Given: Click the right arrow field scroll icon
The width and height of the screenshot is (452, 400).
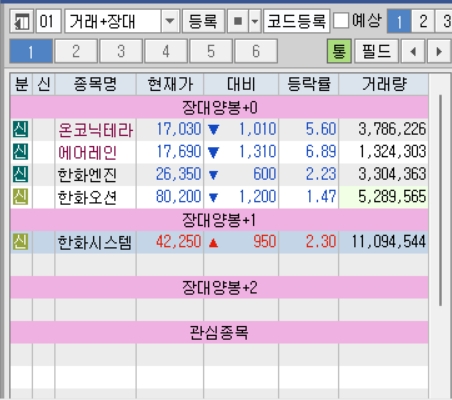Looking at the screenshot, I should coord(439,51).
